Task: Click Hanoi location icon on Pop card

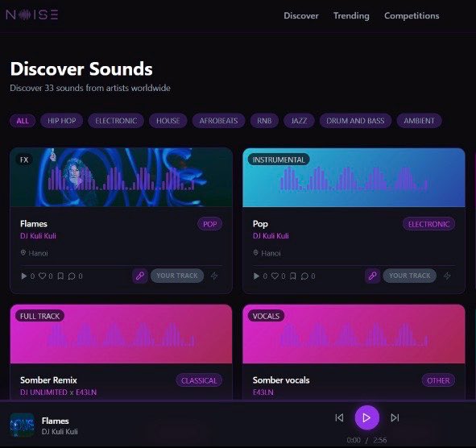Action: (x=255, y=253)
